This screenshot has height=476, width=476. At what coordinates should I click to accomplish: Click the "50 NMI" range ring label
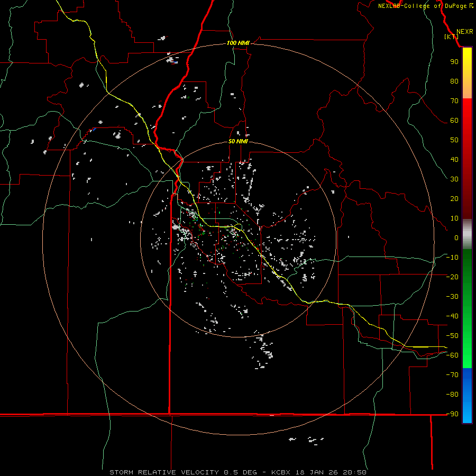[x=238, y=141]
